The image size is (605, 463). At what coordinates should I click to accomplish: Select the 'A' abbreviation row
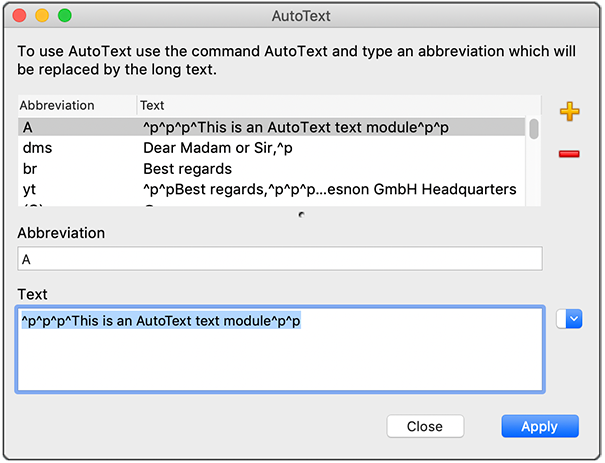point(270,127)
